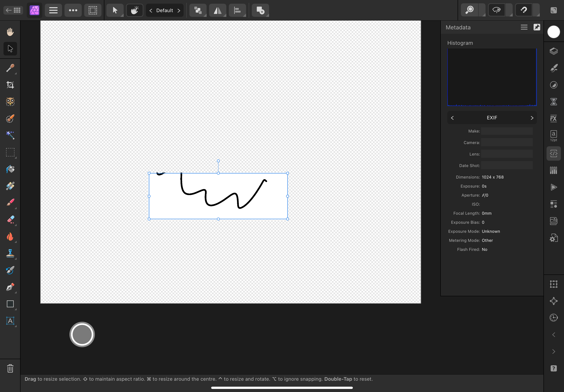The width and height of the screenshot is (564, 392).
Task: Select the Paint Brush tool
Action: [x=10, y=203]
